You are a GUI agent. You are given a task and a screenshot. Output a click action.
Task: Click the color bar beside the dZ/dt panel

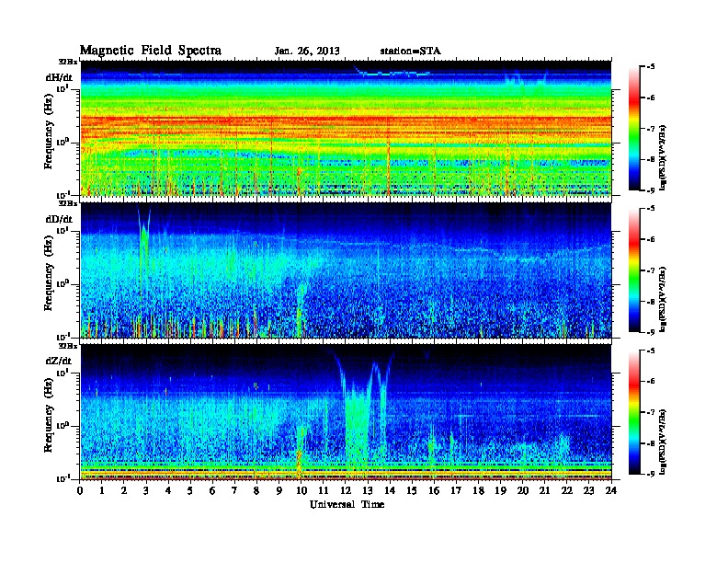(634, 412)
